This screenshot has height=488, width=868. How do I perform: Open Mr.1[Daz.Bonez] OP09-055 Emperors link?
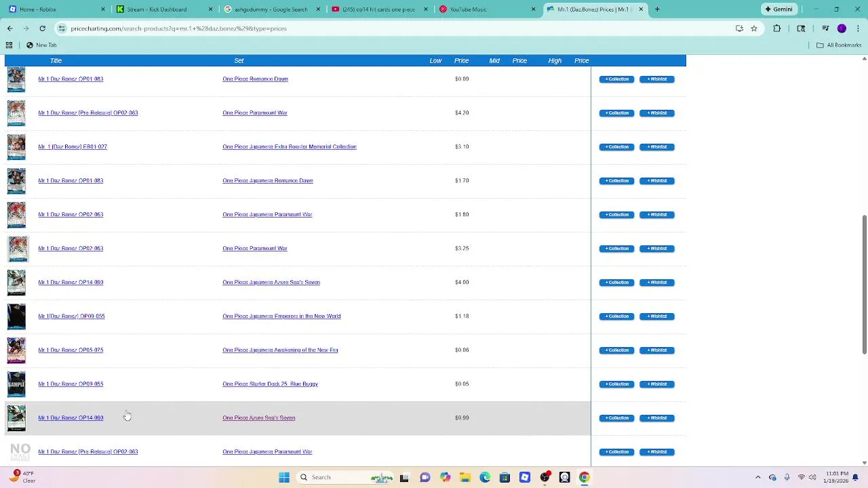[x=71, y=317]
